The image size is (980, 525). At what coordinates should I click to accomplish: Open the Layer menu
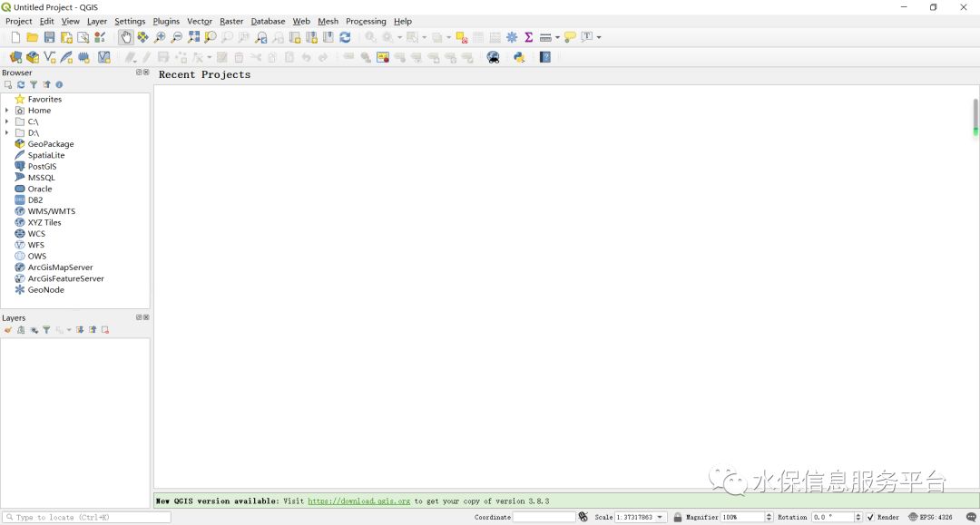pos(97,21)
